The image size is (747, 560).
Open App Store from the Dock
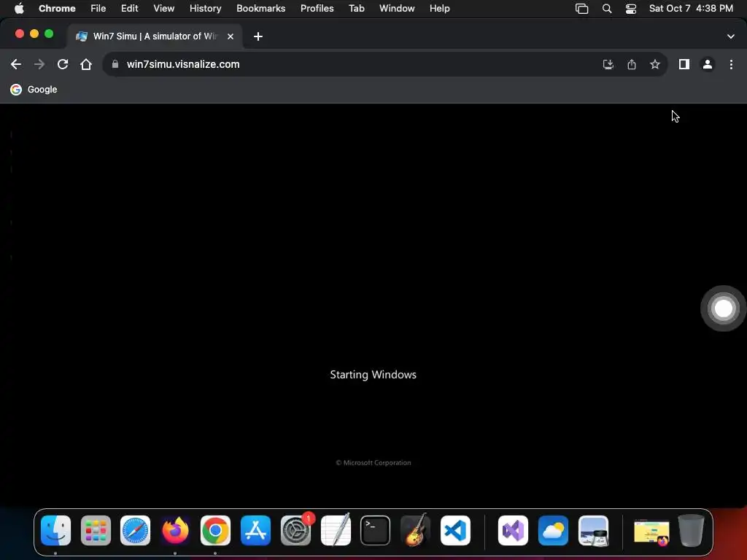pos(255,531)
